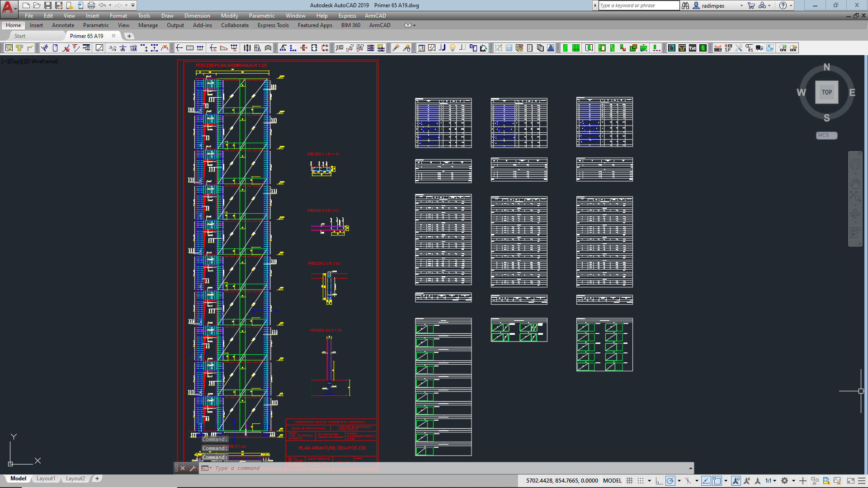Switch to the Layout1 tab
The height and width of the screenshot is (488, 868).
point(46,479)
